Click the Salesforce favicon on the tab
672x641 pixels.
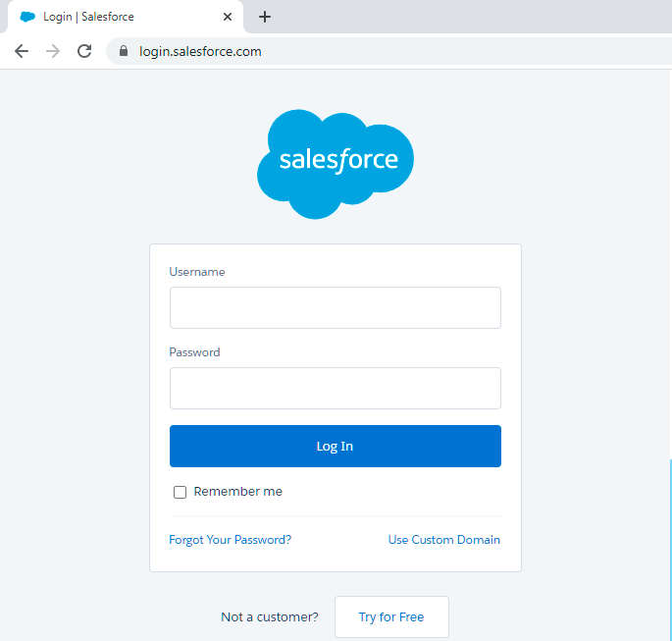coord(27,17)
